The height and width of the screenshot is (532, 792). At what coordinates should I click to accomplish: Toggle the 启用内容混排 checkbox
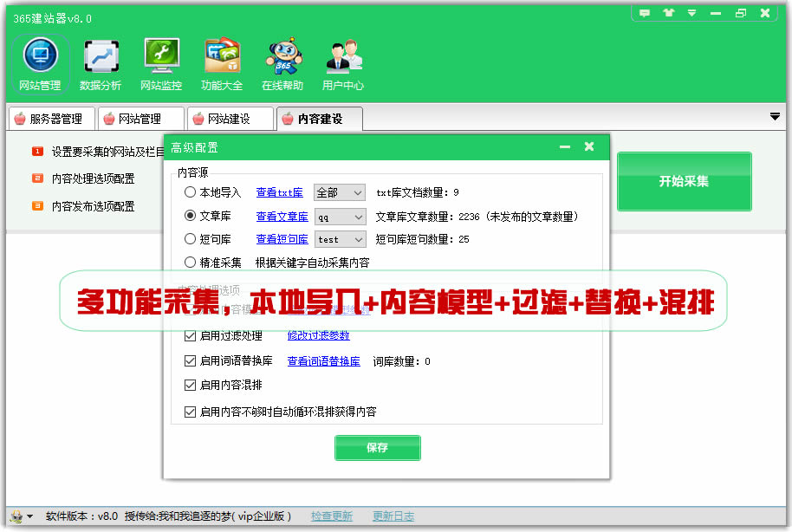point(191,385)
